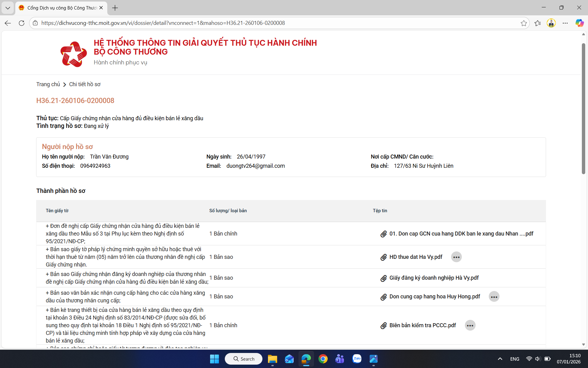This screenshot has width=588, height=368.
Task: Go to Trang chủ breadcrumb
Action: 48,84
